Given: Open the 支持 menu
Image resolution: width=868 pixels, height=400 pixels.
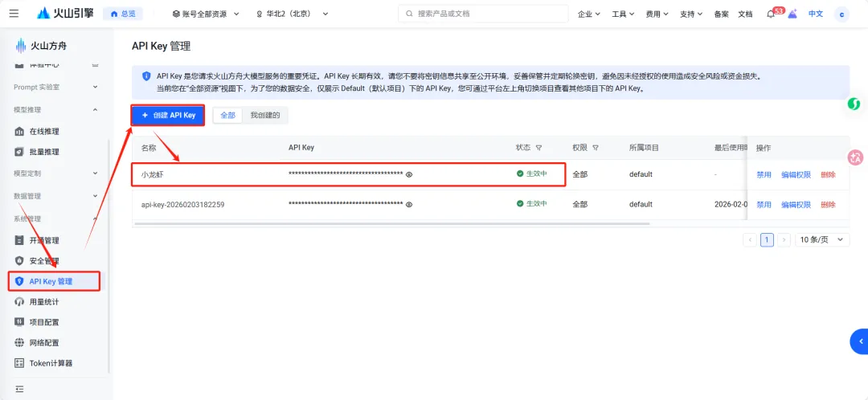Looking at the screenshot, I should [691, 14].
